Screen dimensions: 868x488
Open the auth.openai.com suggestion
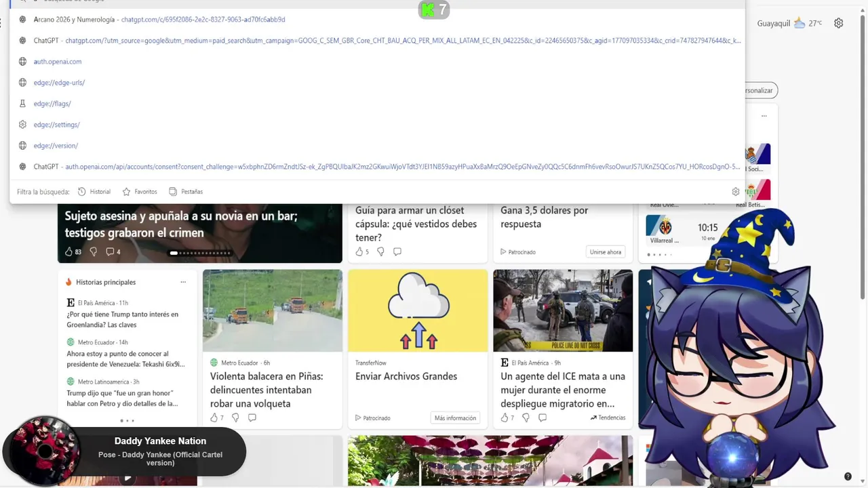tap(377, 62)
